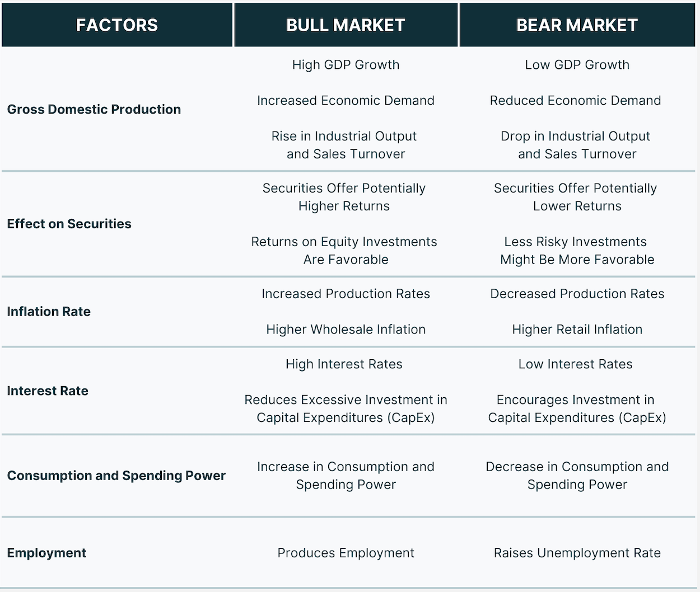Click Decreased Production Rates text

click(577, 294)
